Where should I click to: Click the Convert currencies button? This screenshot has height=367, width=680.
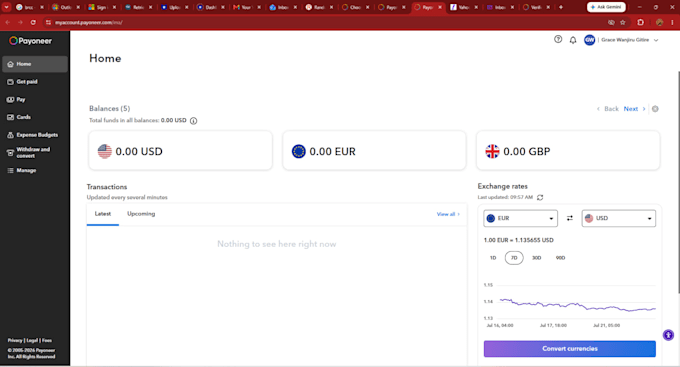pos(570,349)
